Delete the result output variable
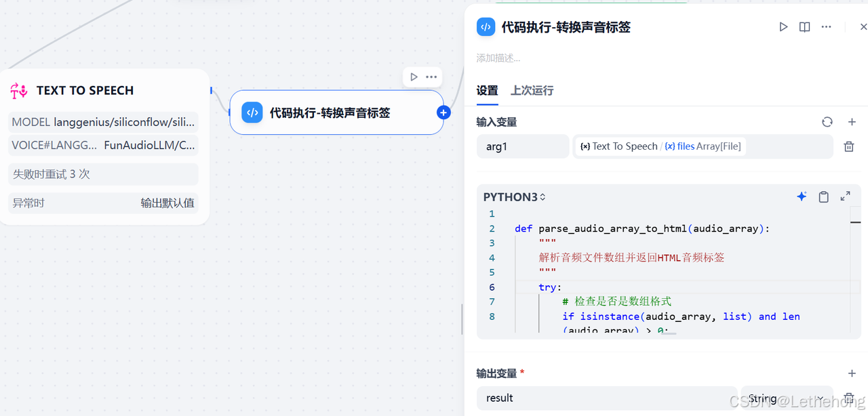The width and height of the screenshot is (868, 416). pyautogui.click(x=848, y=398)
